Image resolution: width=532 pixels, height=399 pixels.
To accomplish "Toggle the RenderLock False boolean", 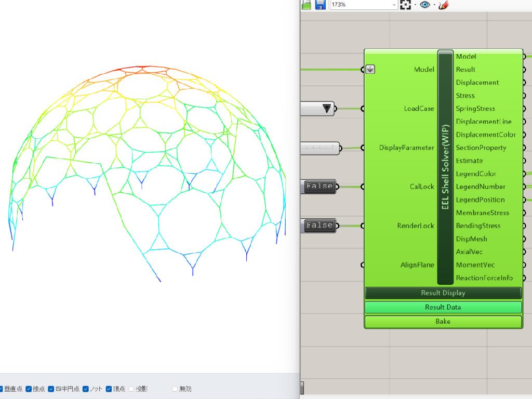I will pyautogui.click(x=318, y=225).
